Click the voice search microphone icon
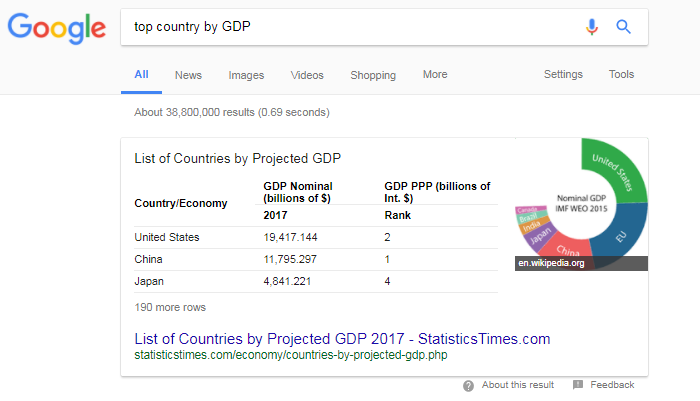The width and height of the screenshot is (700, 401). tap(592, 27)
